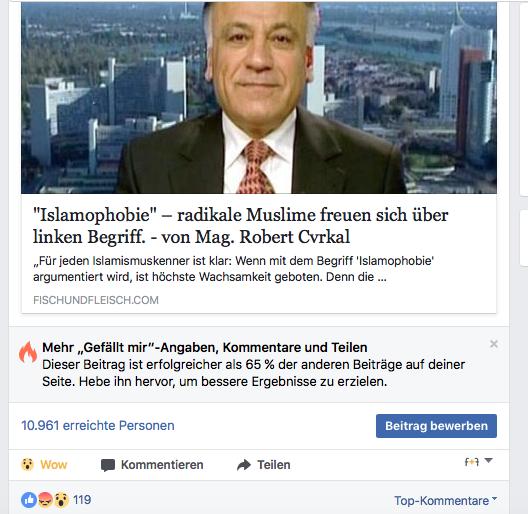The width and height of the screenshot is (528, 514).
Task: Click the red angry reaction icon
Action: tap(45, 500)
